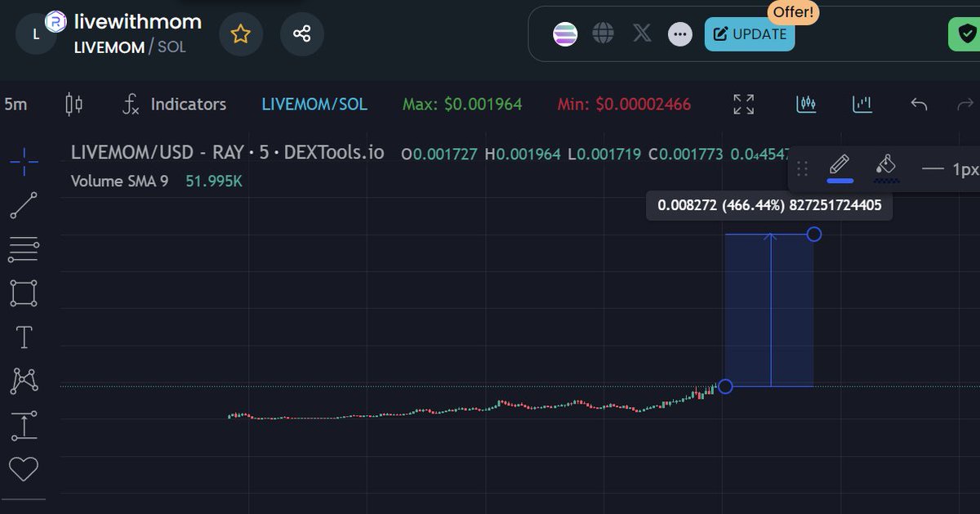This screenshot has height=514, width=980.
Task: Undo the last chart action
Action: click(919, 104)
